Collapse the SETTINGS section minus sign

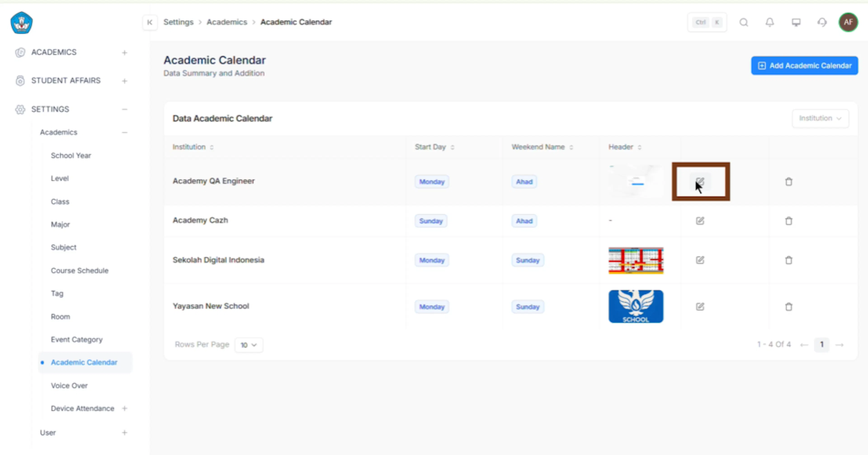tap(125, 109)
